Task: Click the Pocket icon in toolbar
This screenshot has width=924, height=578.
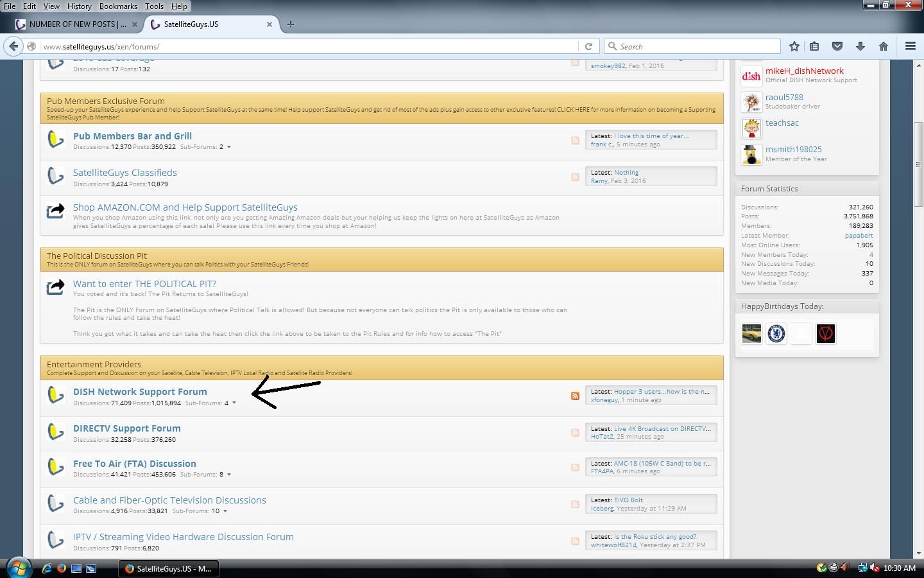Action: point(837,46)
